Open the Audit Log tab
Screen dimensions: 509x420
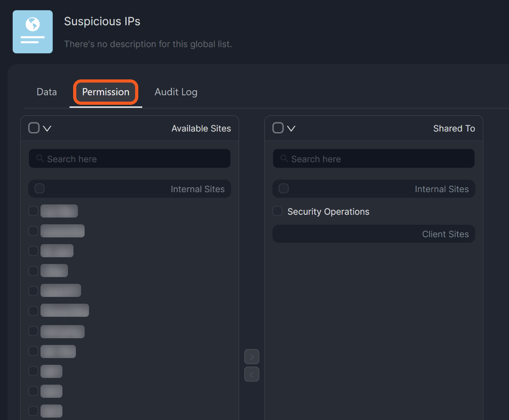[176, 92]
